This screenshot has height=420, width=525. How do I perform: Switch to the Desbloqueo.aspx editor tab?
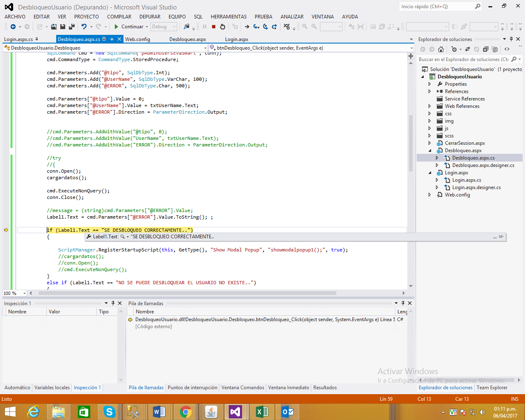pos(187,39)
